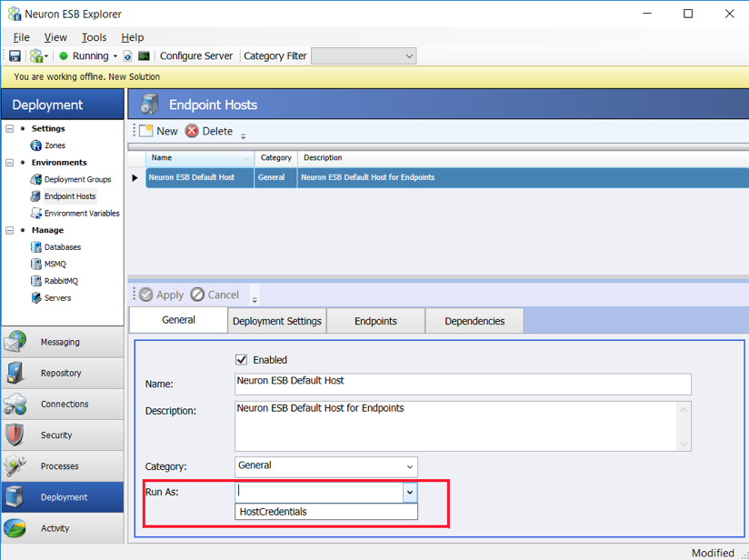Click the Configure Server button
The width and height of the screenshot is (749, 560).
tap(196, 55)
